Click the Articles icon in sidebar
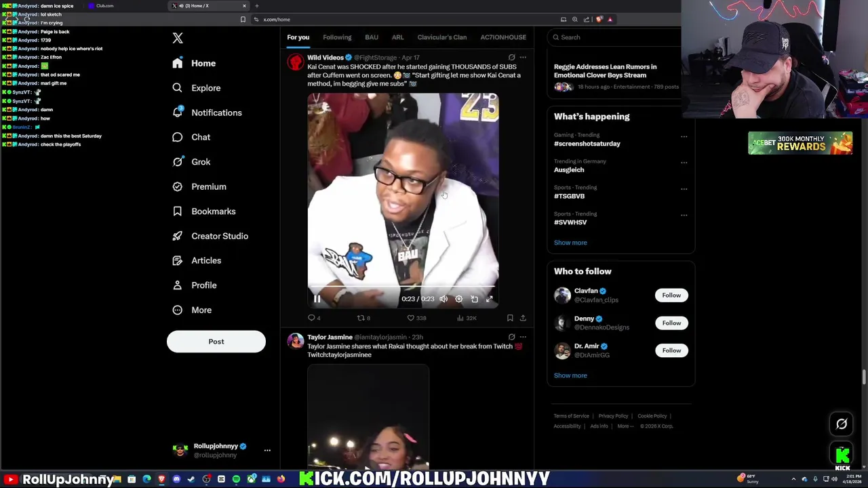 point(178,260)
